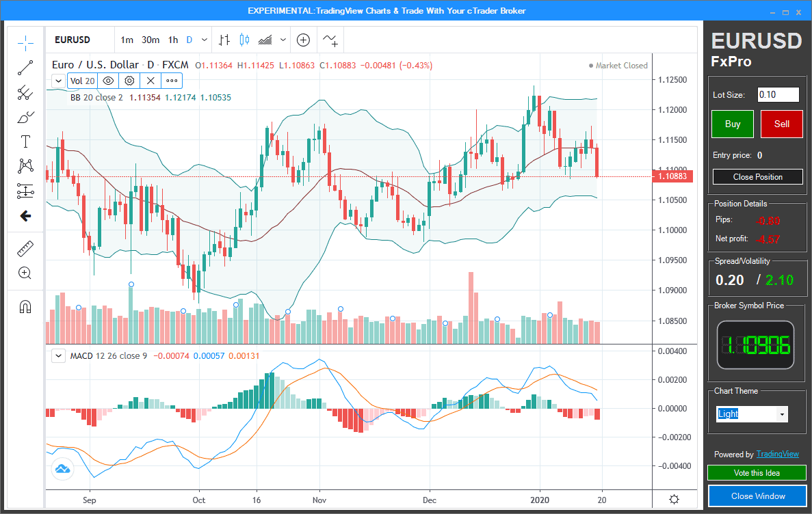Screen dimensions: 812x514
Task: Enable magnet snapping mode
Action: [25, 306]
